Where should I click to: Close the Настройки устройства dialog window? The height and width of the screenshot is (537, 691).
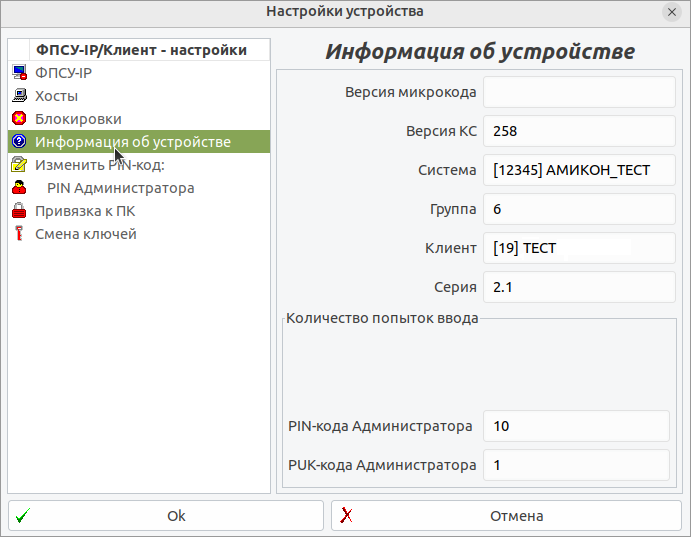[x=671, y=12]
